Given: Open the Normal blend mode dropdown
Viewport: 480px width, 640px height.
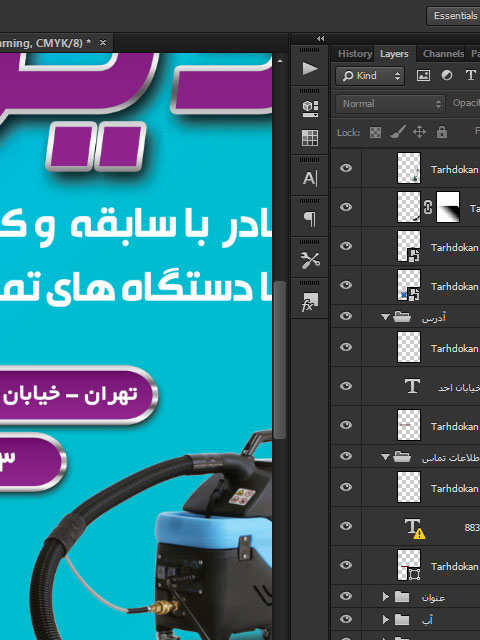Looking at the screenshot, I should pos(390,104).
